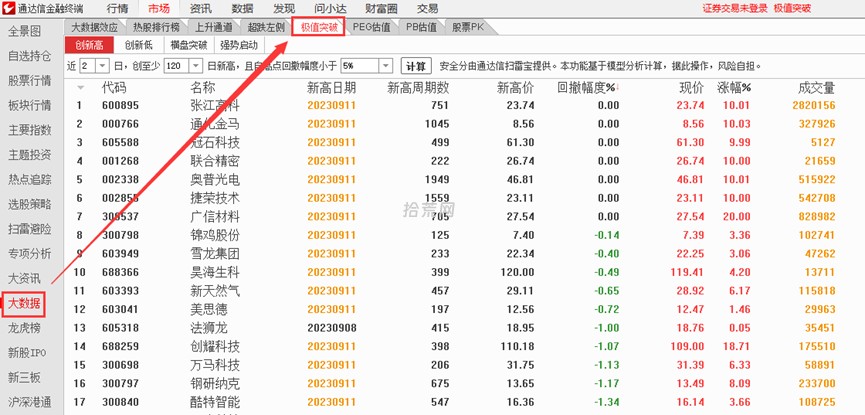
Task: Open 热点追踪 in the sidebar
Action: tap(30, 179)
